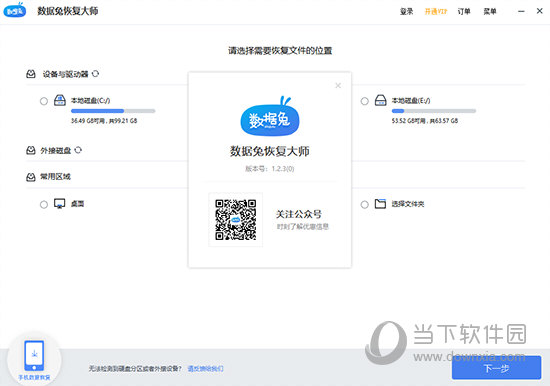This screenshot has width=550, height=386.
Task: Open the 登录 login menu item
Action: click(x=407, y=12)
